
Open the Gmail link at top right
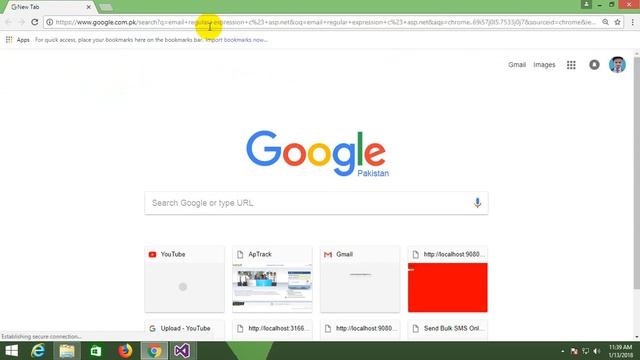pos(517,64)
